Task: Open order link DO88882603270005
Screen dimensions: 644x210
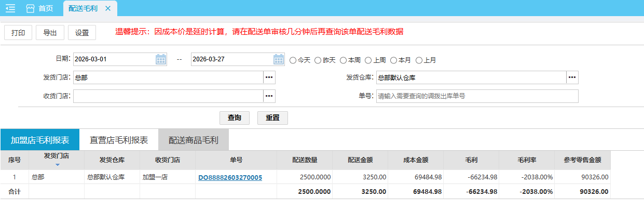Action: pos(230,177)
